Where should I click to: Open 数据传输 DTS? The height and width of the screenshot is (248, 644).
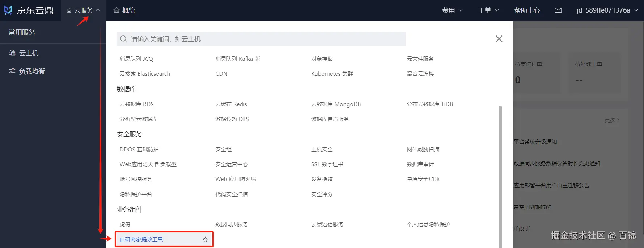[232, 119]
